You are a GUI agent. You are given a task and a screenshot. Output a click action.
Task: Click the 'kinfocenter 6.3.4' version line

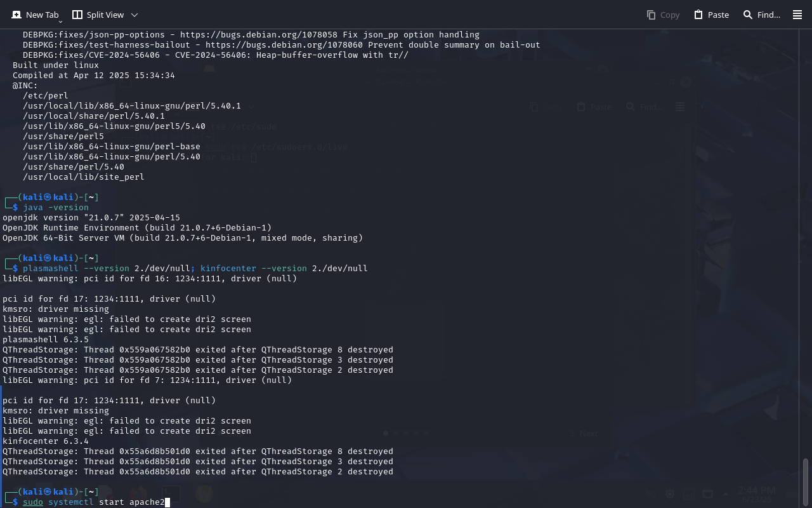click(x=46, y=441)
